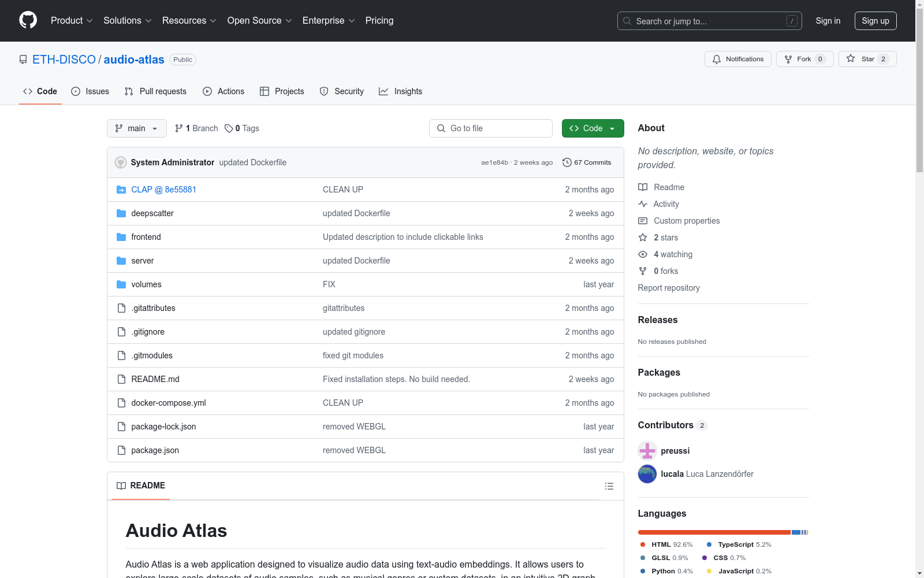Open the Security tab
The image size is (924, 578).
(342, 91)
